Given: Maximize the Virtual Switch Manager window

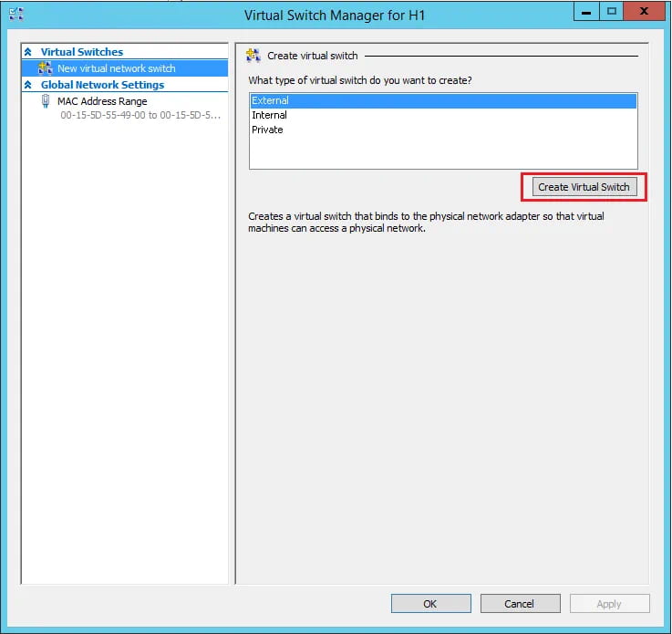Looking at the screenshot, I should [612, 12].
